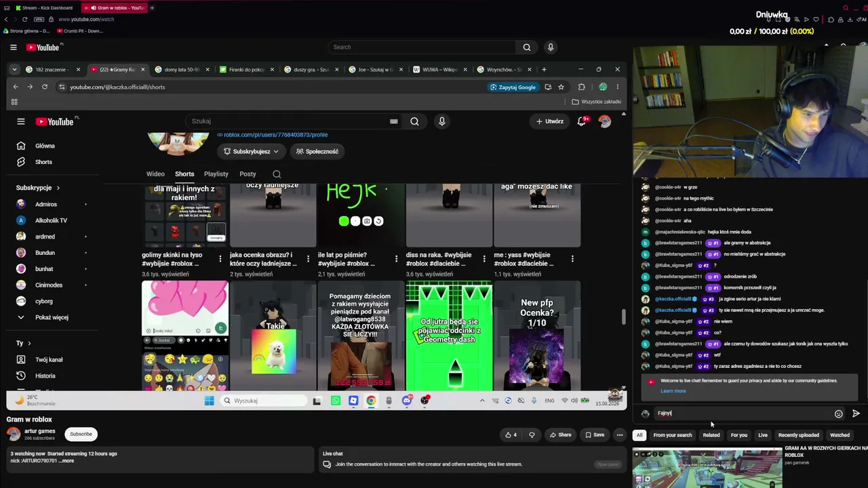Open Discord from the streamed taskbar

(x=406, y=401)
